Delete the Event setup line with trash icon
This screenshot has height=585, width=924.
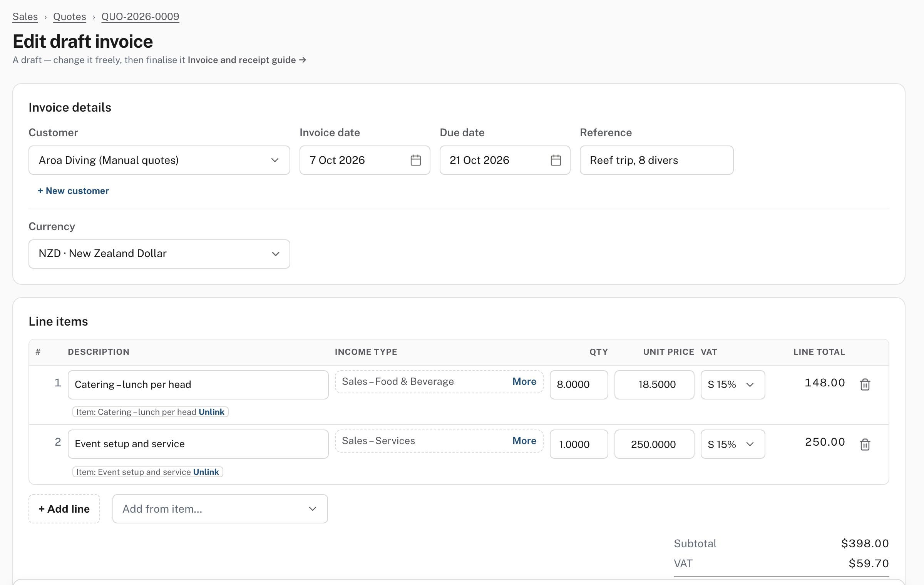(865, 444)
